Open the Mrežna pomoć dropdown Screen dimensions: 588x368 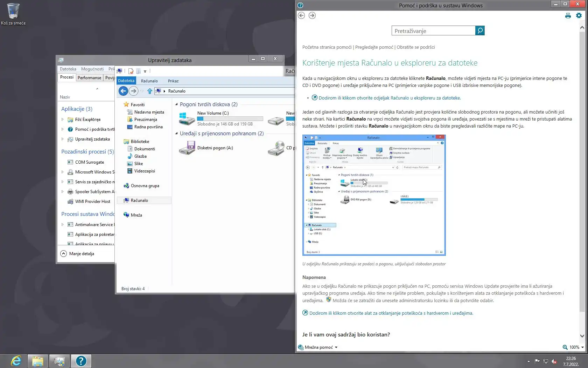318,347
